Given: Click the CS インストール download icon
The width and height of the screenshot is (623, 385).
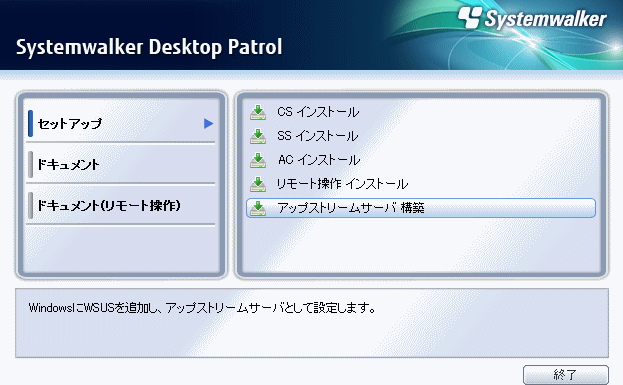Looking at the screenshot, I should click(x=258, y=112).
